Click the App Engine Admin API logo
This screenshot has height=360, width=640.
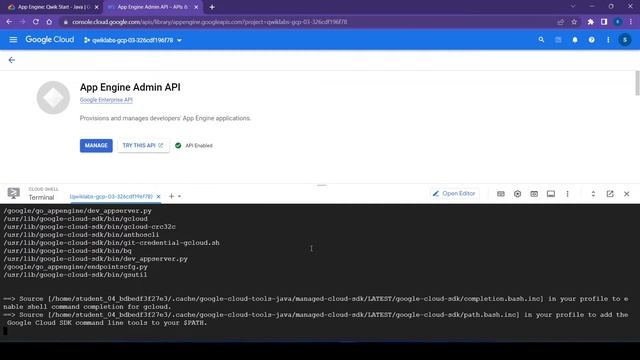tap(53, 98)
